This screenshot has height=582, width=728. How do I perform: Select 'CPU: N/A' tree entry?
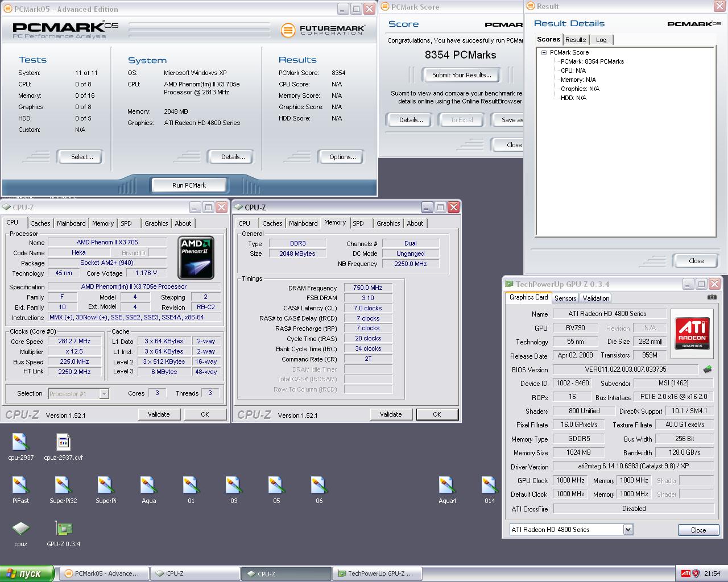click(573, 70)
